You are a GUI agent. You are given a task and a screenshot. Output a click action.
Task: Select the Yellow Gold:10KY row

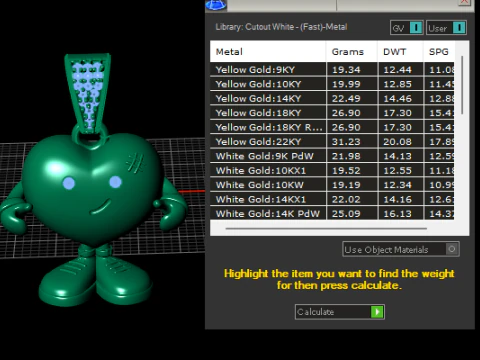click(332, 84)
